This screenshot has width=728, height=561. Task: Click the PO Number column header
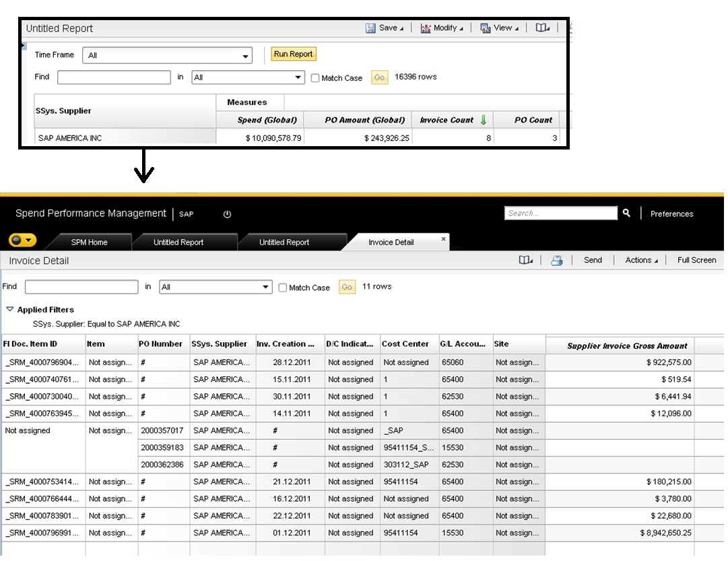click(164, 344)
